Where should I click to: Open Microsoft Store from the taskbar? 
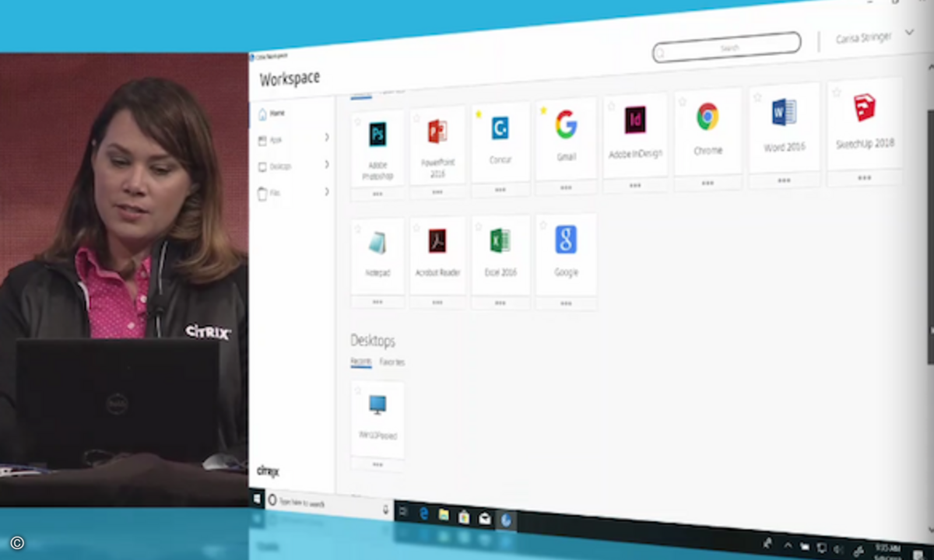464,517
